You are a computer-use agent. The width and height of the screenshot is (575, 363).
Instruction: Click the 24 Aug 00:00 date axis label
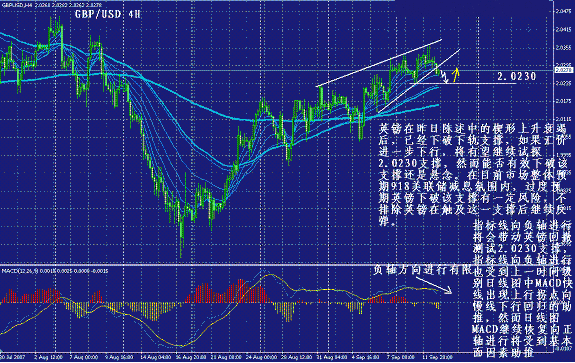click(262, 357)
